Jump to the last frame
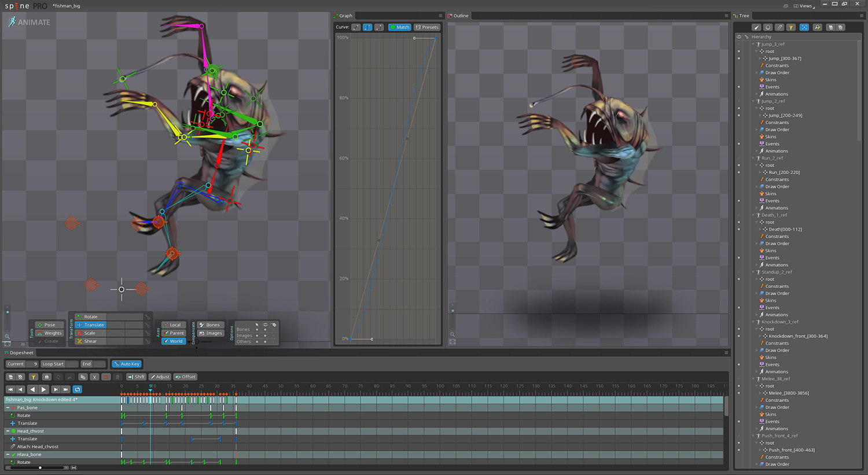The height and width of the screenshot is (475, 868). point(66,389)
